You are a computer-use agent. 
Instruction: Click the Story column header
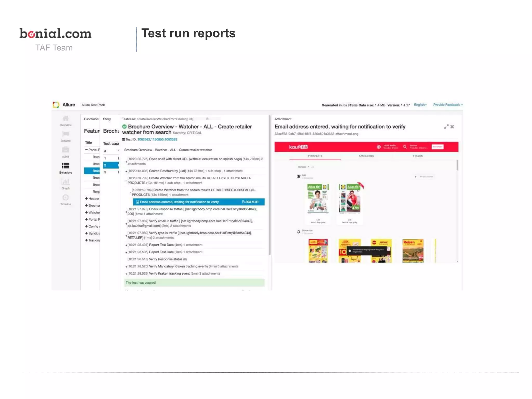click(x=107, y=119)
